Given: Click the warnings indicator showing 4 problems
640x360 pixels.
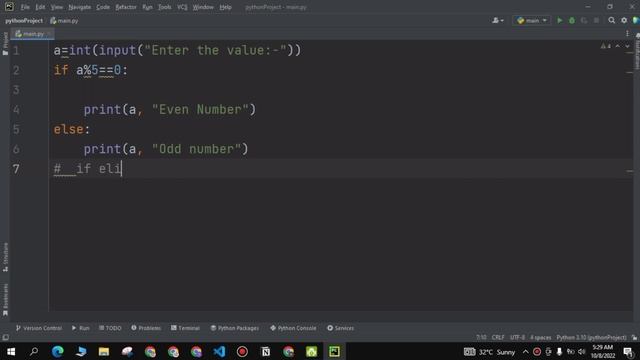Looking at the screenshot, I should [606, 46].
